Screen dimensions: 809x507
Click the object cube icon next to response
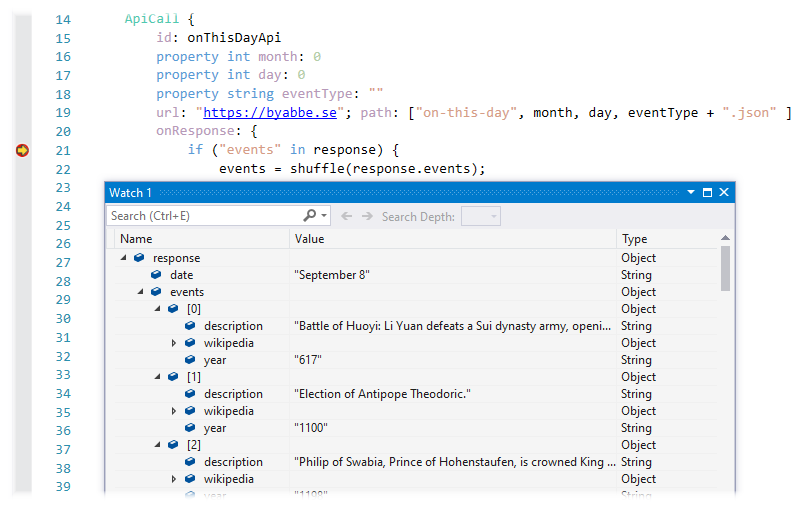pyautogui.click(x=139, y=258)
